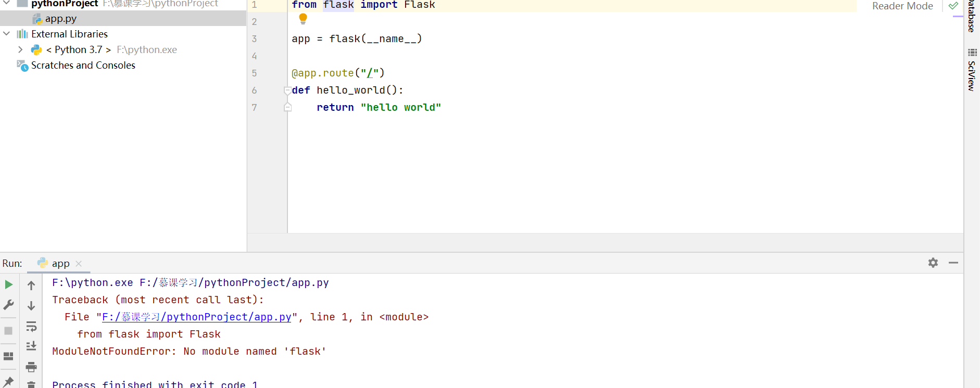The height and width of the screenshot is (388, 980).
Task: Rerun 'app' with the green play icon
Action: 9,284
